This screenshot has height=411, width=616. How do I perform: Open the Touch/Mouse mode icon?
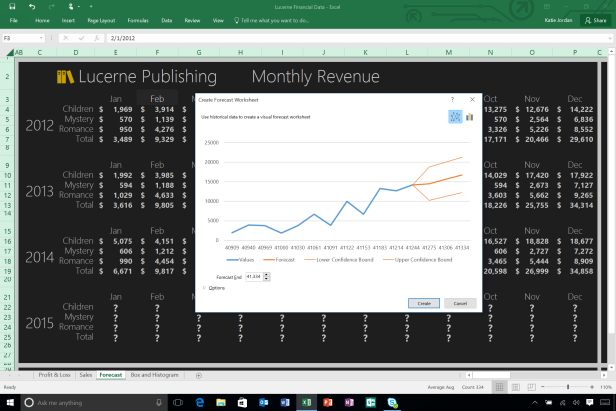point(71,6)
